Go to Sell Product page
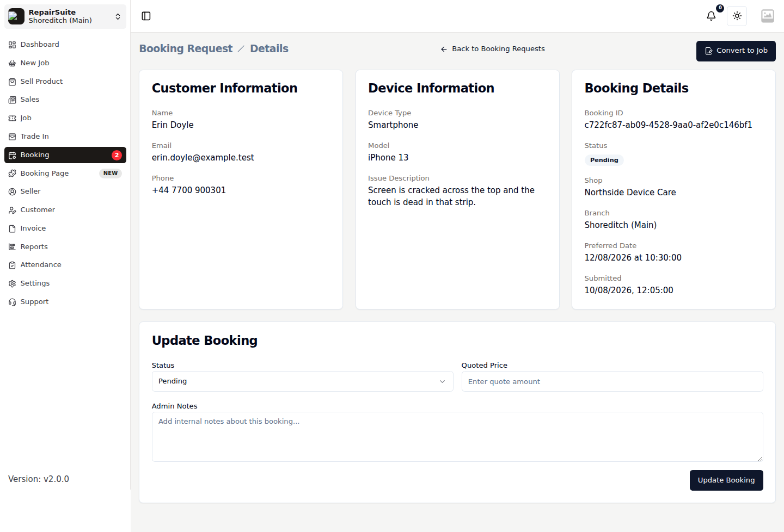784x532 pixels. [65, 82]
